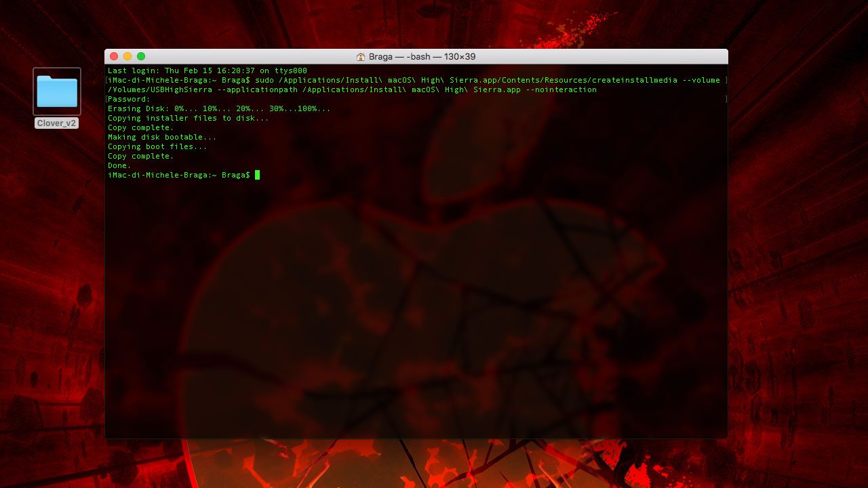Click the 'Erasing Disk' progress line
This screenshot has width=868, height=488.
[218, 108]
